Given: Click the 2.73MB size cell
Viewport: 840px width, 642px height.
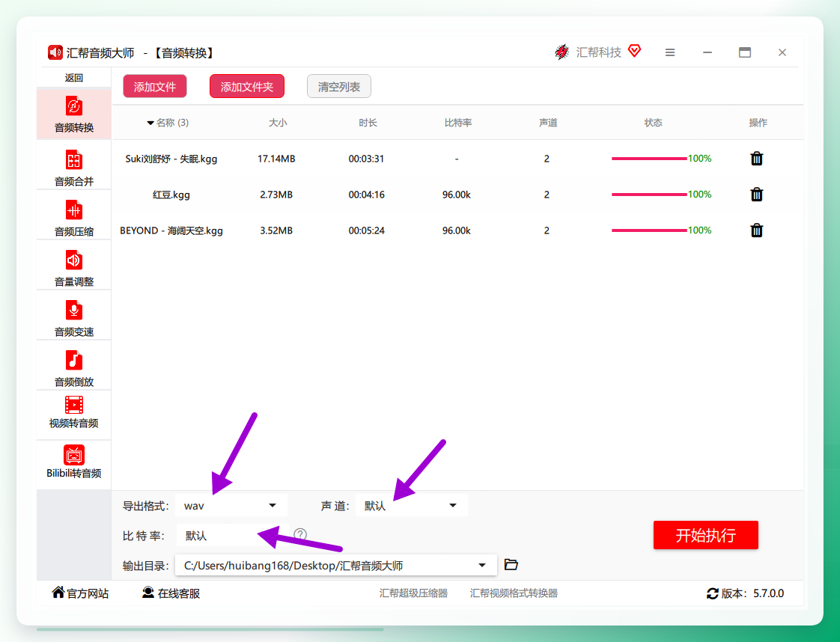Looking at the screenshot, I should [276, 195].
